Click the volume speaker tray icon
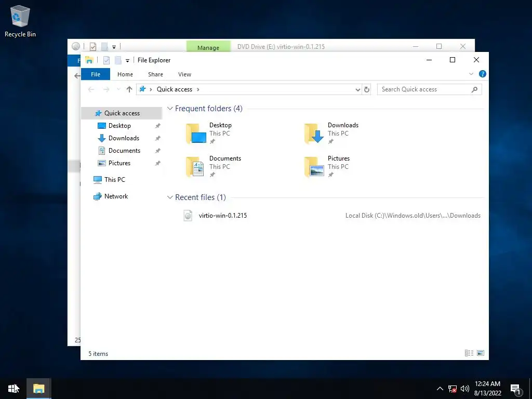This screenshot has width=532, height=399. pyautogui.click(x=465, y=389)
